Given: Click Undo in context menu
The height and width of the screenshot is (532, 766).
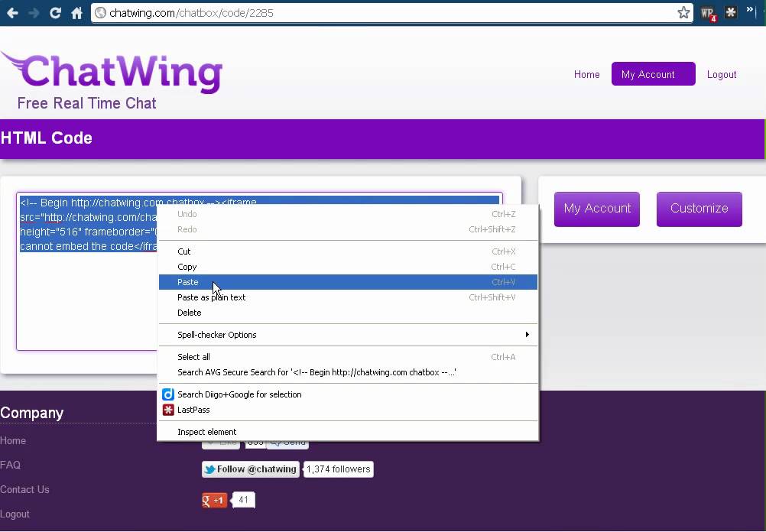Looking at the screenshot, I should 348,214.
